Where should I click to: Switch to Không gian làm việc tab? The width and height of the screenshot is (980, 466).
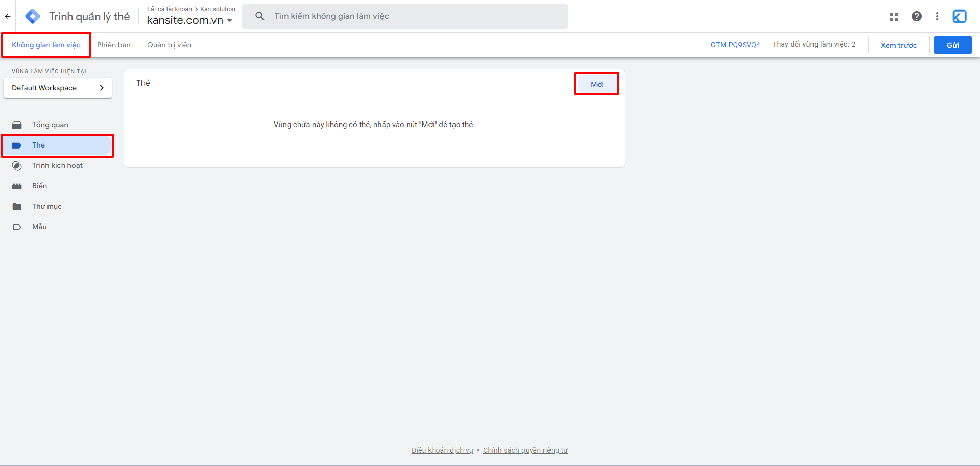coord(46,45)
